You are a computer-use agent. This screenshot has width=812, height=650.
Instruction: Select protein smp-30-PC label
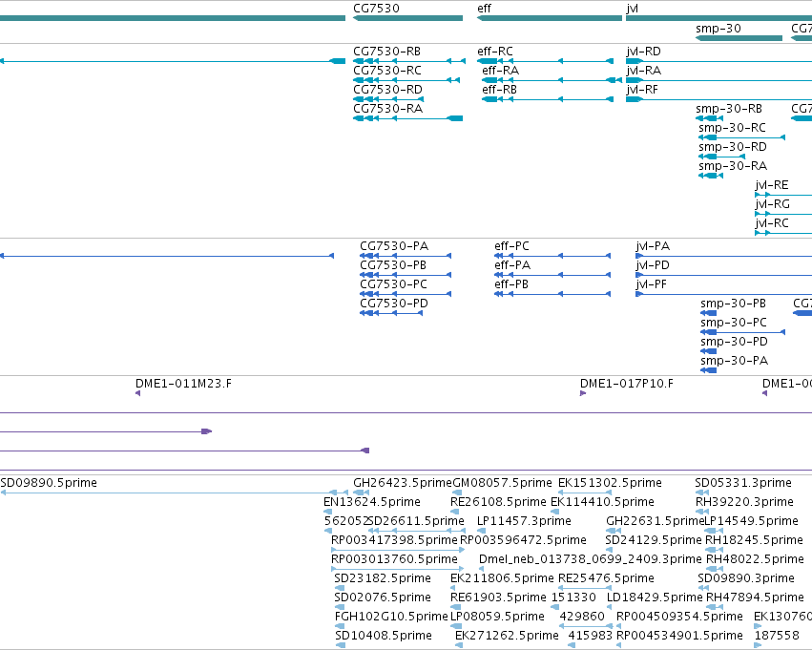(734, 323)
